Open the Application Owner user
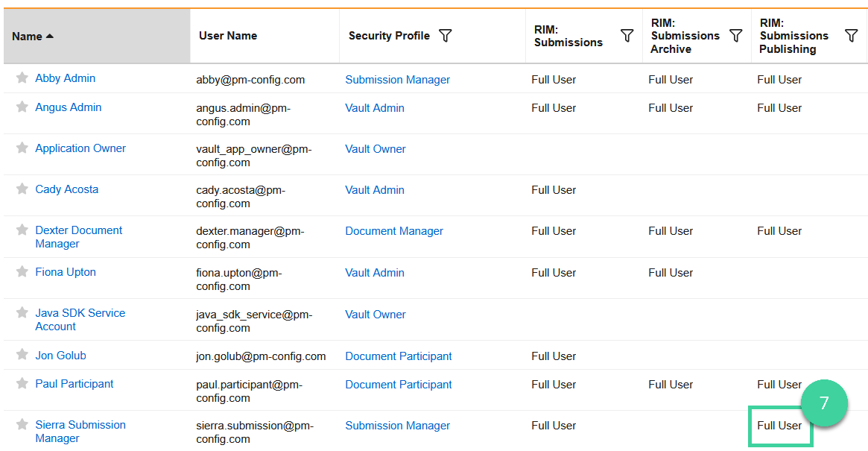 pyautogui.click(x=80, y=148)
